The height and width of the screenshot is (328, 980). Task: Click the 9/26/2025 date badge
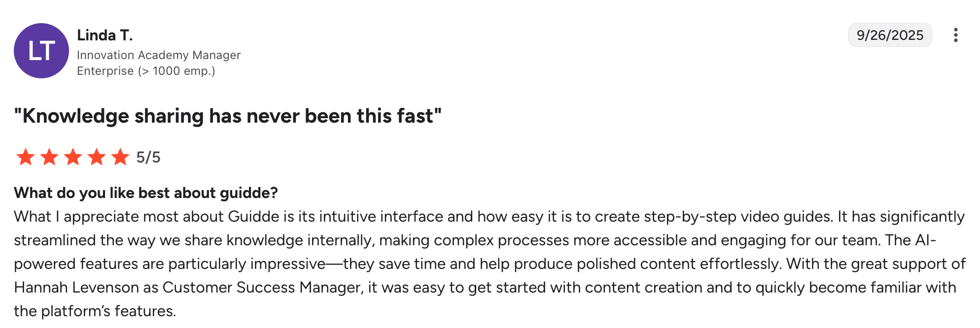(890, 35)
